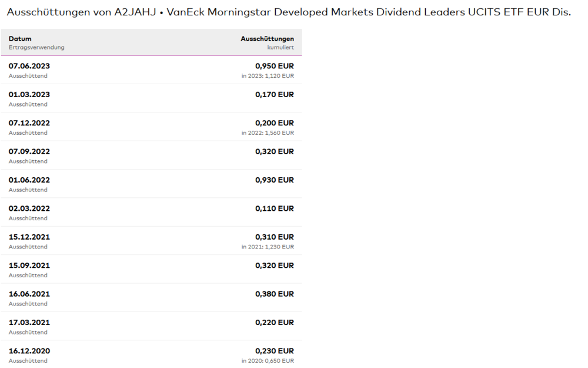Select the 17.03.2021 date entry
The image size is (588, 368).
29,323
